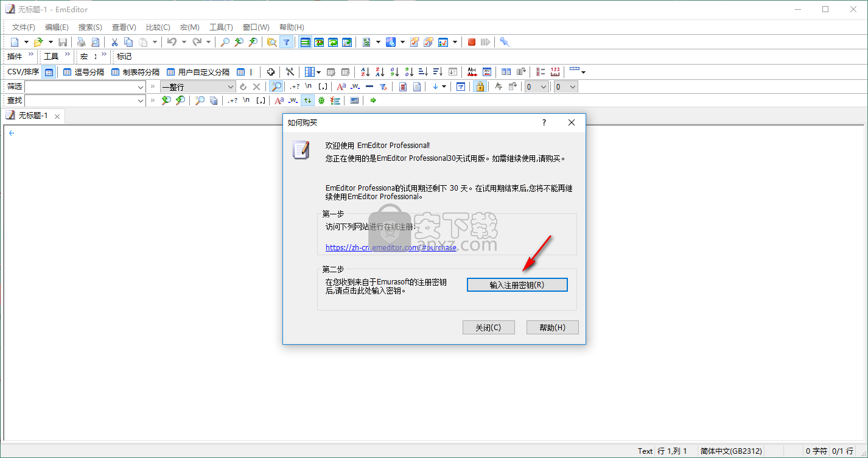The image size is (868, 458).
Task: Click the Find magnifier icon in main toolbar
Action: [225, 42]
